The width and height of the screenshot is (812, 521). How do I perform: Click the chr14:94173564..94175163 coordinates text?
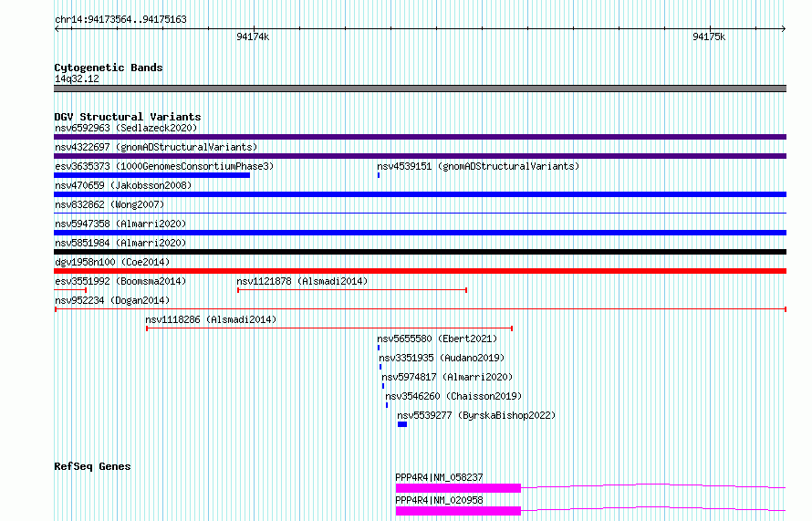point(120,19)
